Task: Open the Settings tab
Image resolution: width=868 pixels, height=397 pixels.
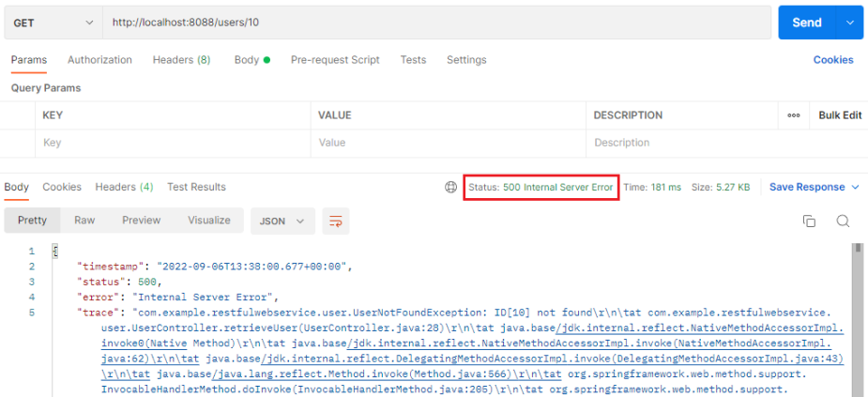Action: pos(466,60)
